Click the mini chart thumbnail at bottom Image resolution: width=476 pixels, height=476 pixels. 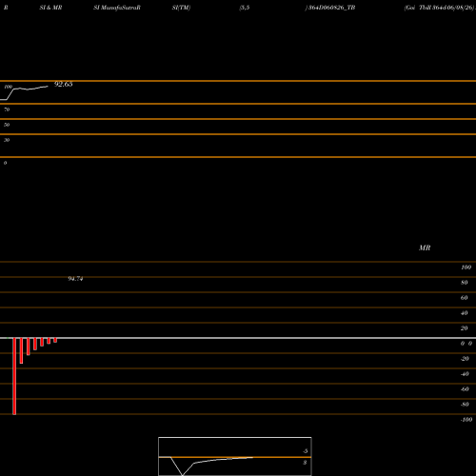coord(235,456)
